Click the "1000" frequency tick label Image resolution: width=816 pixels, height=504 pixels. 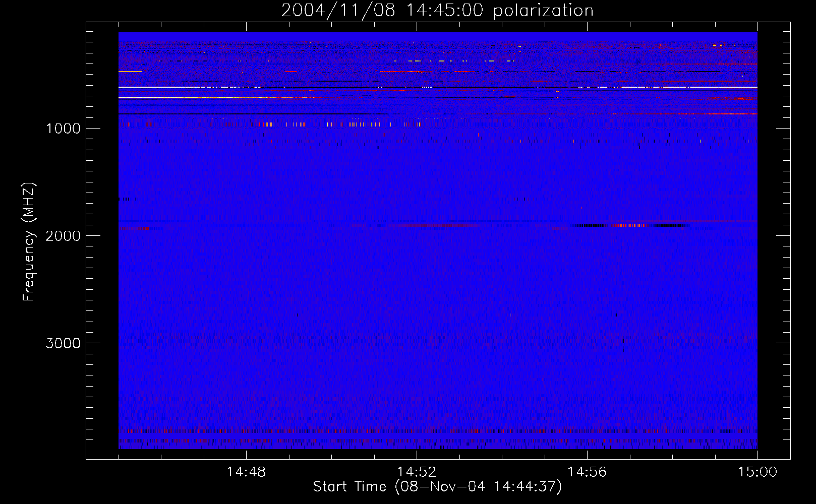(63, 129)
